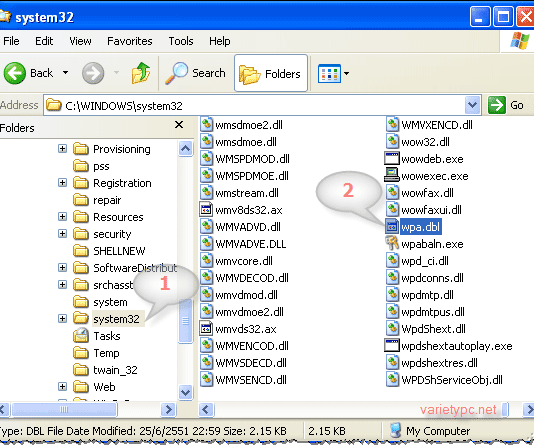Expand the Resources folder node

click(62, 217)
